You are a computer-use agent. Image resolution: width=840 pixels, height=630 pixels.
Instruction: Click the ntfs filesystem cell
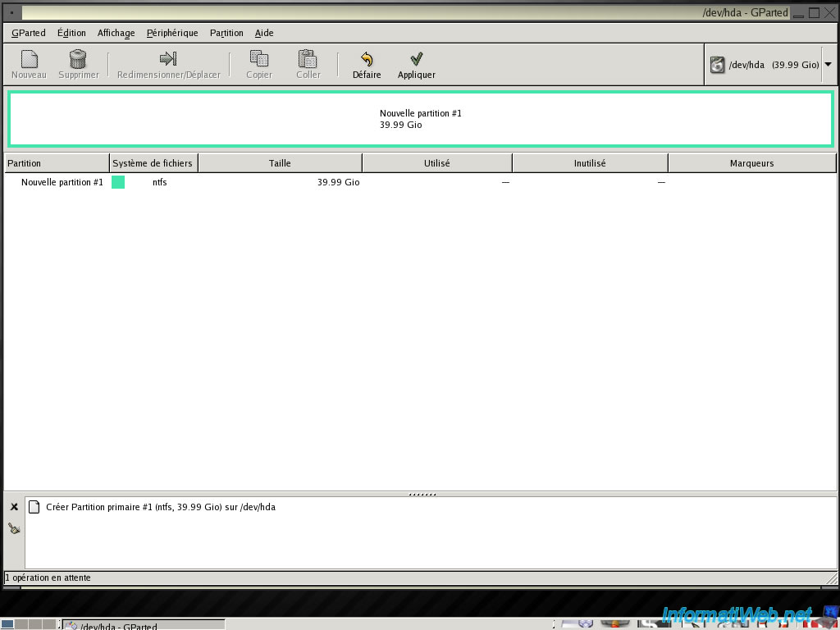[x=160, y=182]
